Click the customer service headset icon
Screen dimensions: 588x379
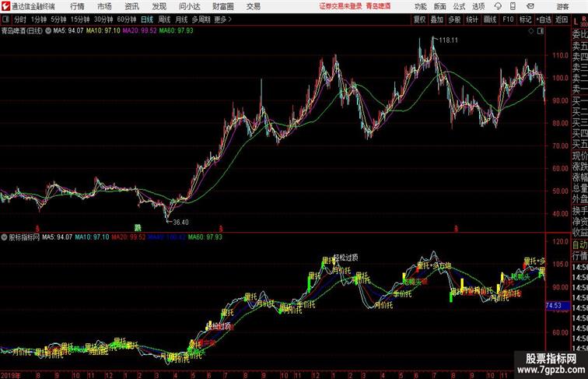pos(498,6)
